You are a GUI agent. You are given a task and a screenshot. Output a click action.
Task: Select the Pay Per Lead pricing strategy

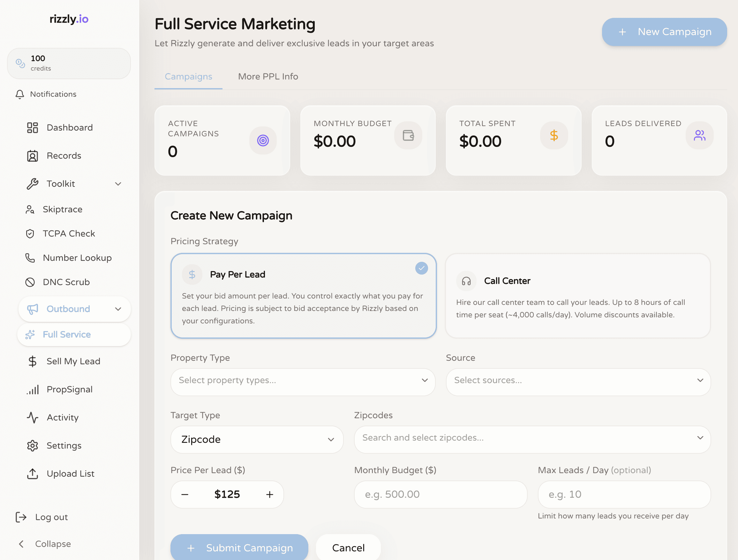[303, 296]
